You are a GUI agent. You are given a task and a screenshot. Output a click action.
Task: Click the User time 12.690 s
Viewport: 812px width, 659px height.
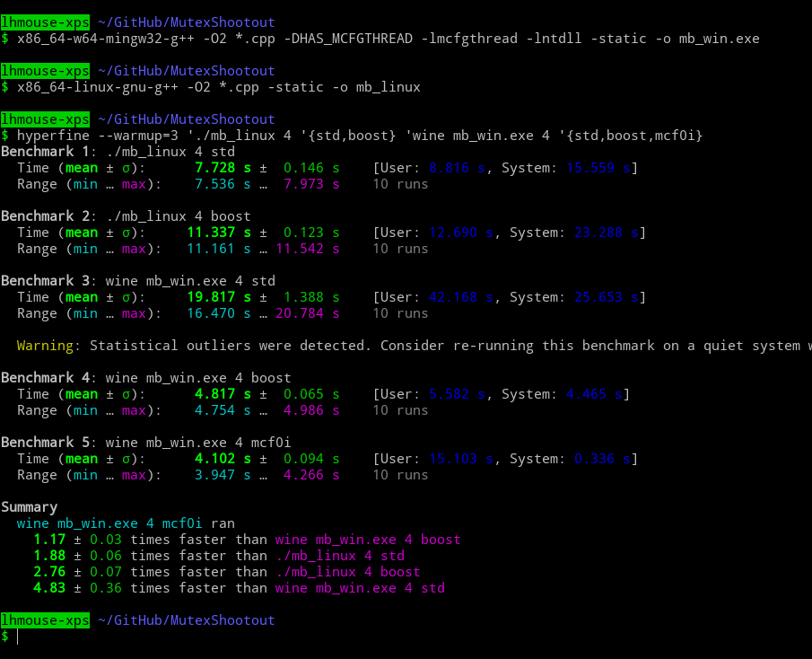click(x=461, y=233)
